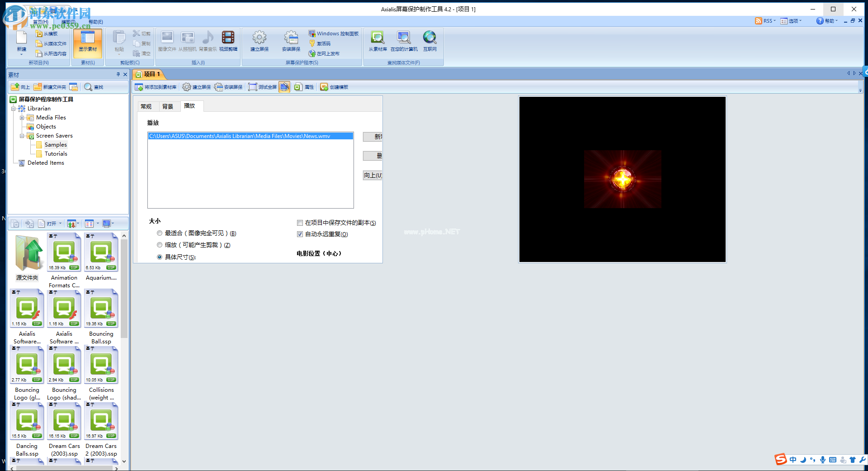The width and height of the screenshot is (868, 471).
Task: Open the 帮助(P) menu
Action: (95, 21)
